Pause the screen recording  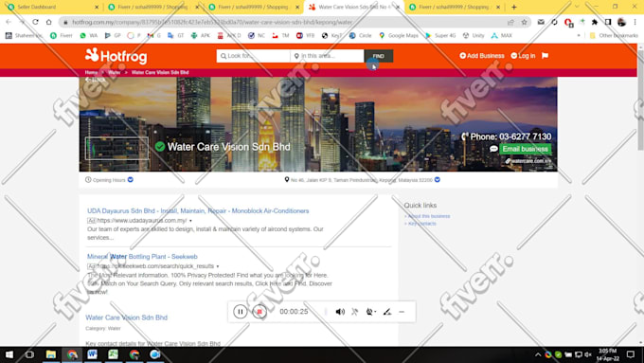coord(241,312)
